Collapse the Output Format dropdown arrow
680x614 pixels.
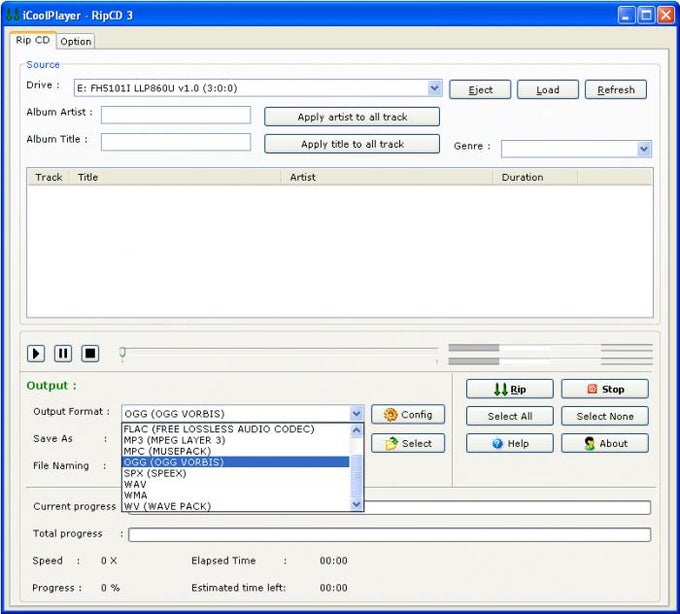(x=356, y=413)
